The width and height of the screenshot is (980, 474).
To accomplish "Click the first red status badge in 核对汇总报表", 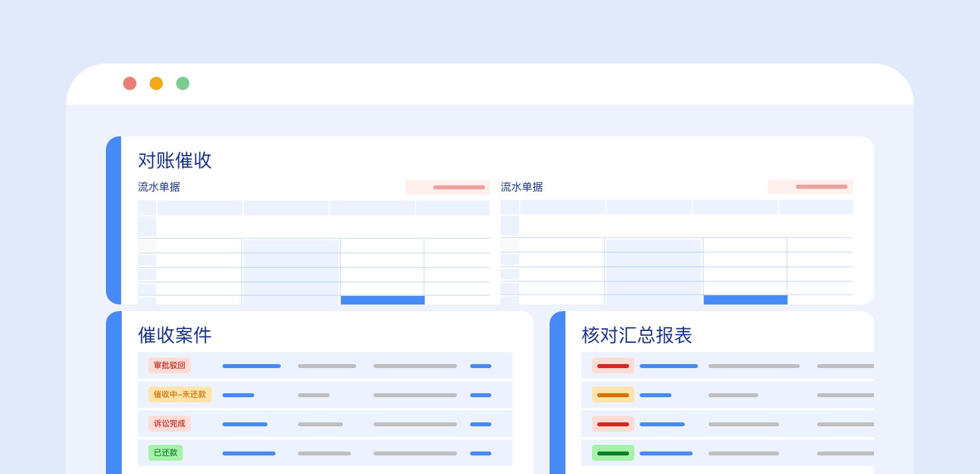I will [x=612, y=366].
